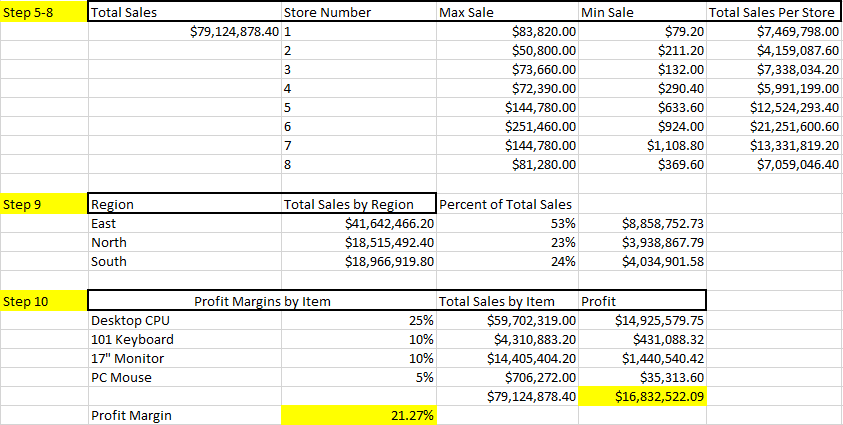Viewport: 843px width, 425px height.
Task: Select the PC Mouse item cell
Action: point(185,377)
